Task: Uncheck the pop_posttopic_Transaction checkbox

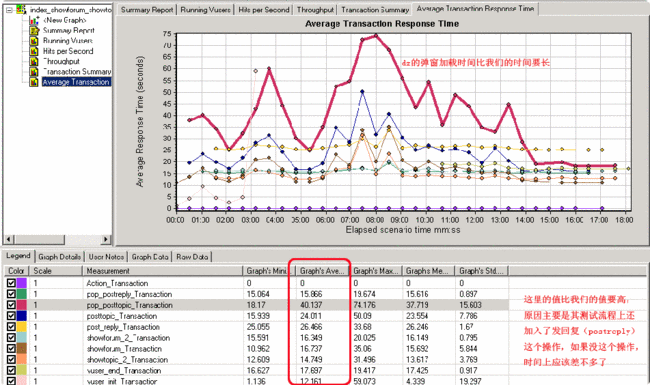Action: (11, 305)
